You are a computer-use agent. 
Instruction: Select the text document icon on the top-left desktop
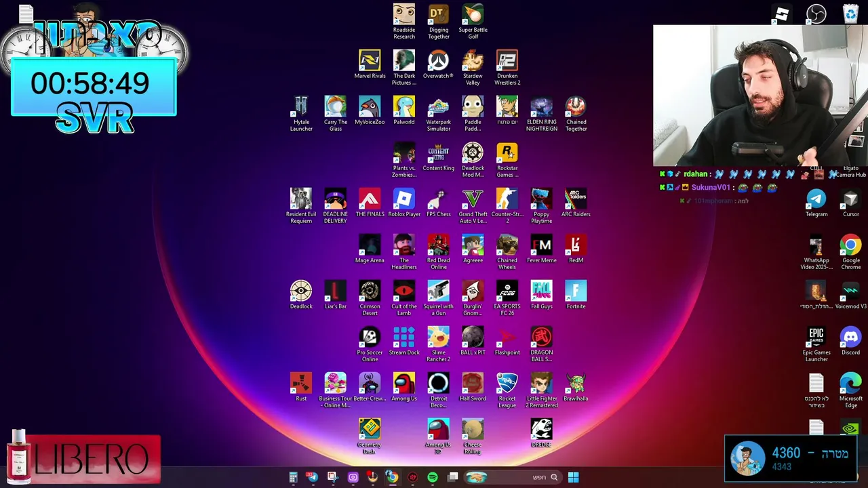(26, 14)
